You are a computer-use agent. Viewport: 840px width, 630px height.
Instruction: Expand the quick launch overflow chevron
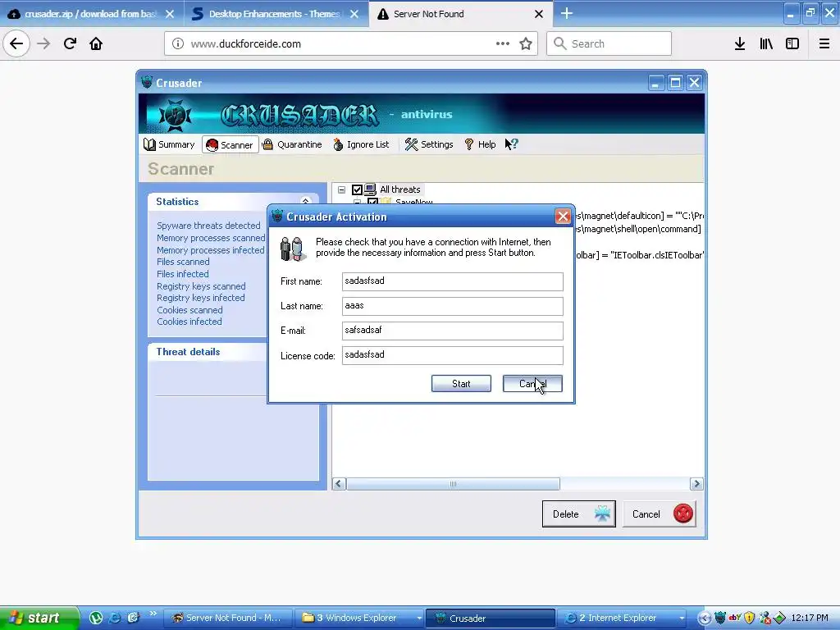tap(153, 614)
